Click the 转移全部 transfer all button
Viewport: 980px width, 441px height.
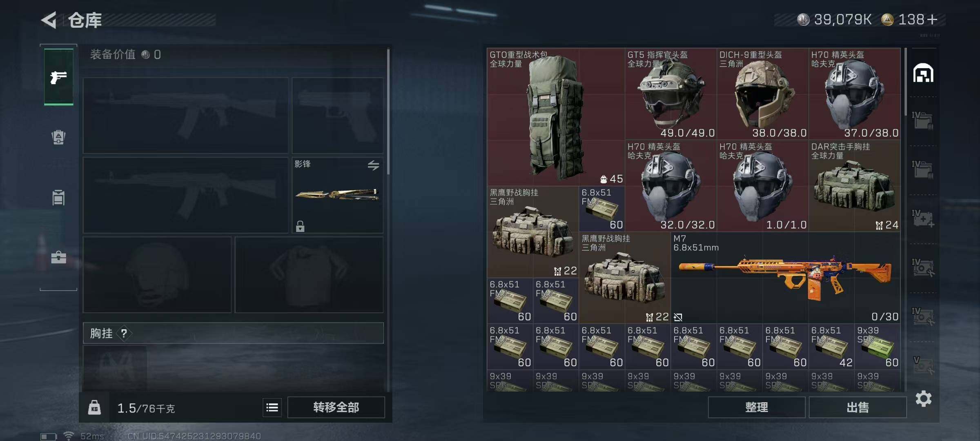pos(336,407)
